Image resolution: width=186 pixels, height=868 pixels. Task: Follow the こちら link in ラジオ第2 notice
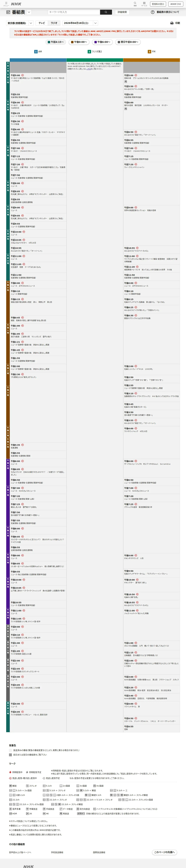(x=89, y=69)
